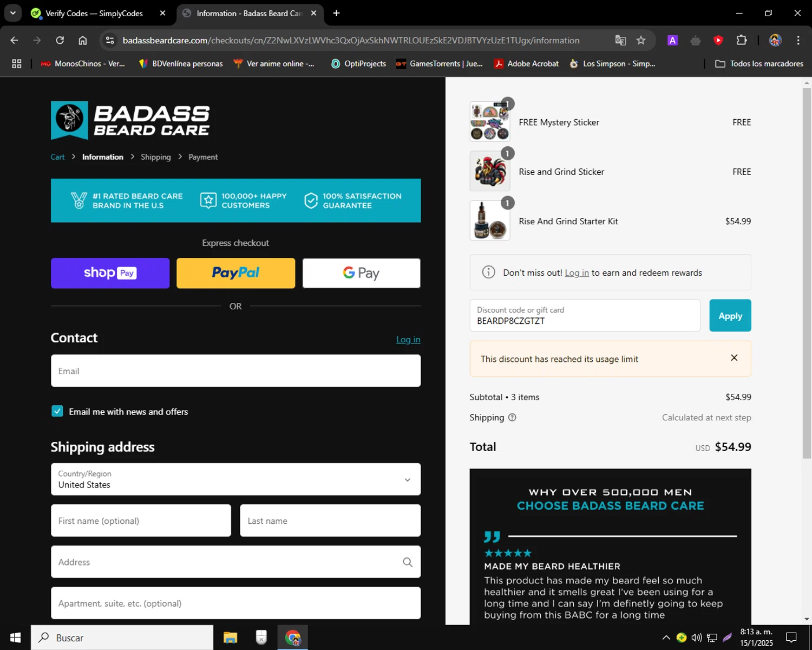Click the discount code input field
Viewport: 812px width, 650px height.
coord(585,315)
